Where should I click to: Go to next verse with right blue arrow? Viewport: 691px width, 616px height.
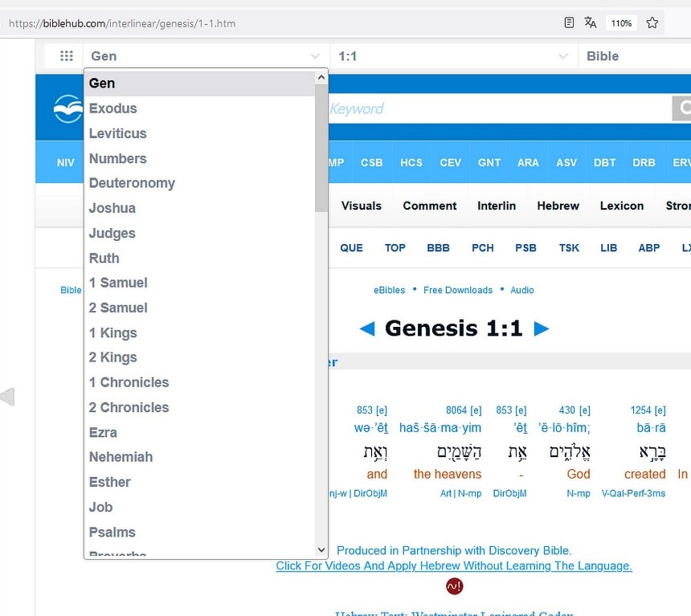pyautogui.click(x=542, y=328)
